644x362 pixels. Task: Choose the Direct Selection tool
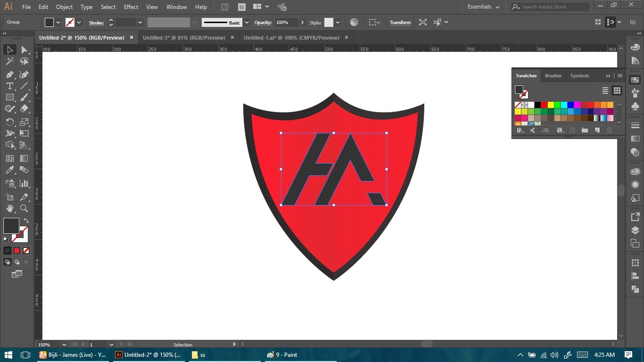24,49
